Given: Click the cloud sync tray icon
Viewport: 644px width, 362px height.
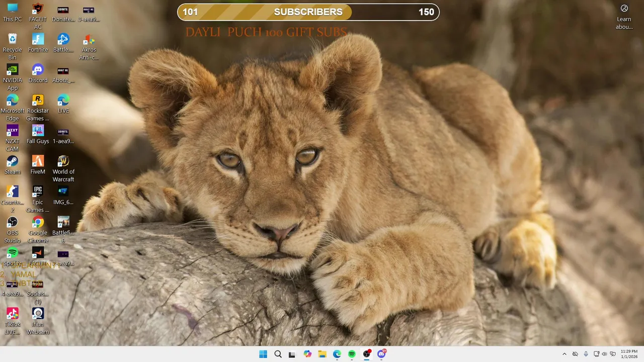Looking at the screenshot, I should coord(575,354).
